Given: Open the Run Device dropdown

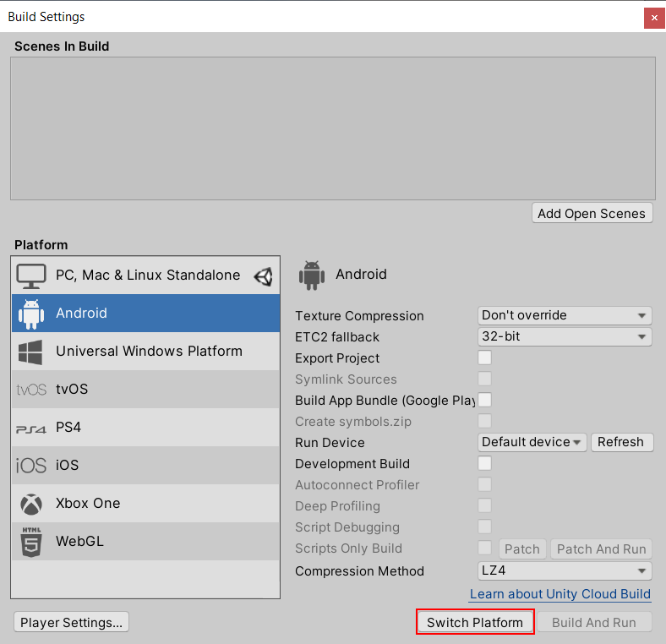Looking at the screenshot, I should (x=532, y=442).
